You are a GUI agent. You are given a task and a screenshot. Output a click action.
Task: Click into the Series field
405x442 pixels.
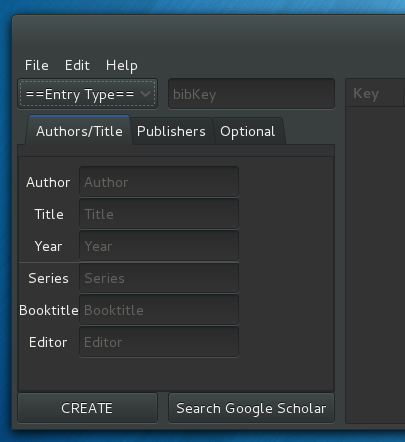point(159,278)
